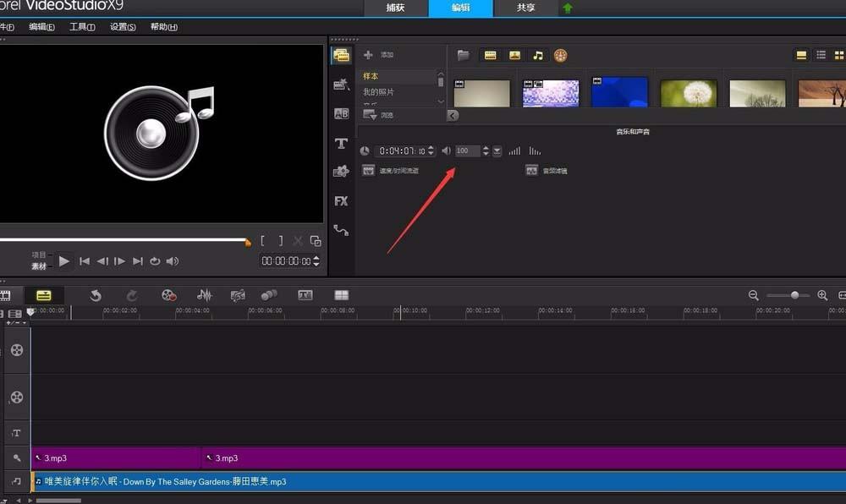Screen dimensions: 846x504
Task: Collapse the library folder panel arrow
Action: click(453, 116)
